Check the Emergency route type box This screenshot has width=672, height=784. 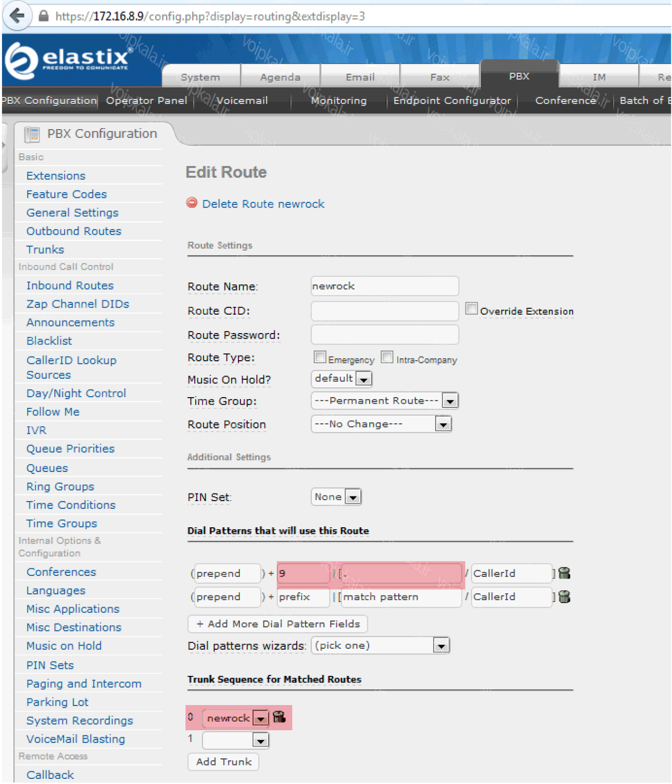click(320, 357)
